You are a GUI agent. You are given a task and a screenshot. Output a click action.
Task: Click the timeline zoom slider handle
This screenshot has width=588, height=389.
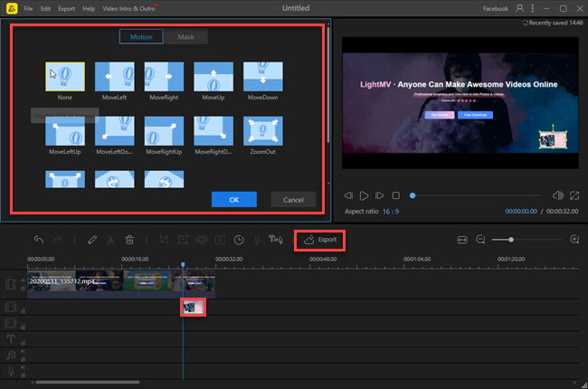[511, 240]
